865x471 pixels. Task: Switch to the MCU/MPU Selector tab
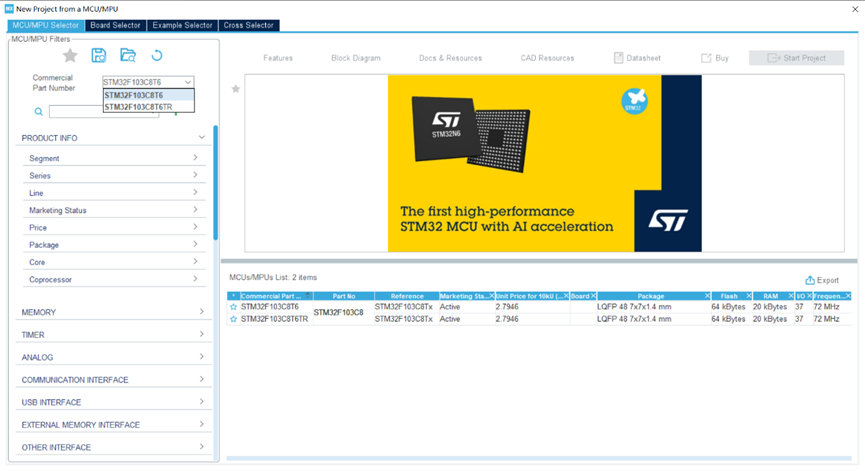click(46, 25)
